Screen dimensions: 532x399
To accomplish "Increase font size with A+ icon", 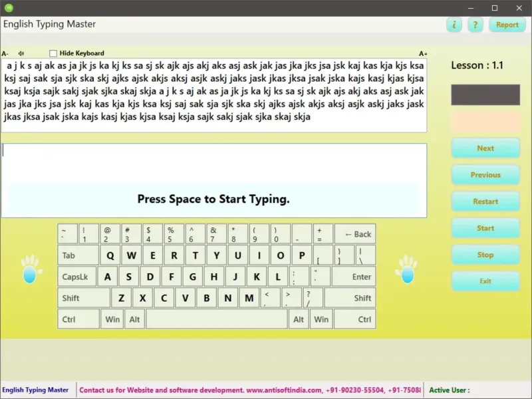I will click(x=423, y=53).
